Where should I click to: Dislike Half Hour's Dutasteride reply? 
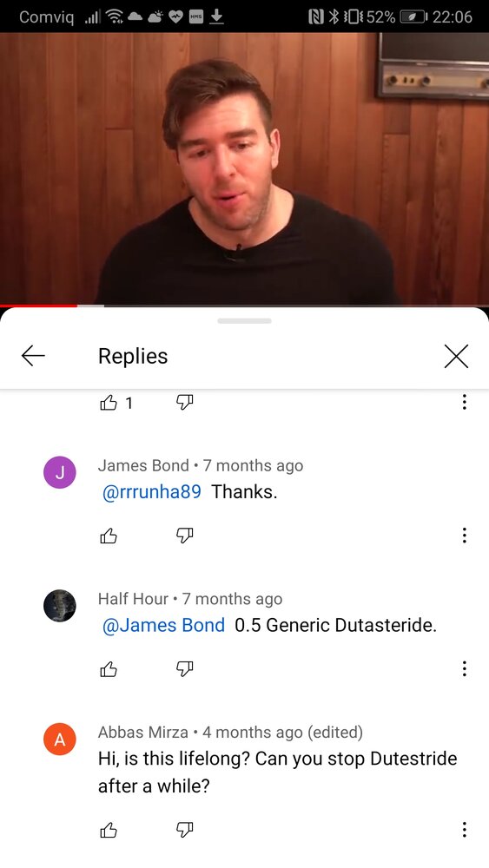pyautogui.click(x=185, y=669)
